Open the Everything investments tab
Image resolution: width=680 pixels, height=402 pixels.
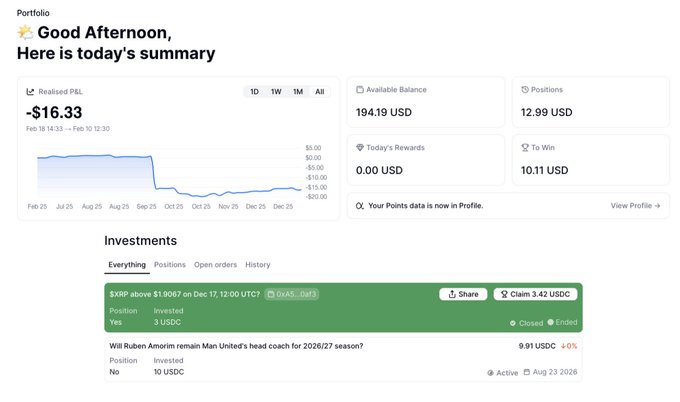coord(127,265)
